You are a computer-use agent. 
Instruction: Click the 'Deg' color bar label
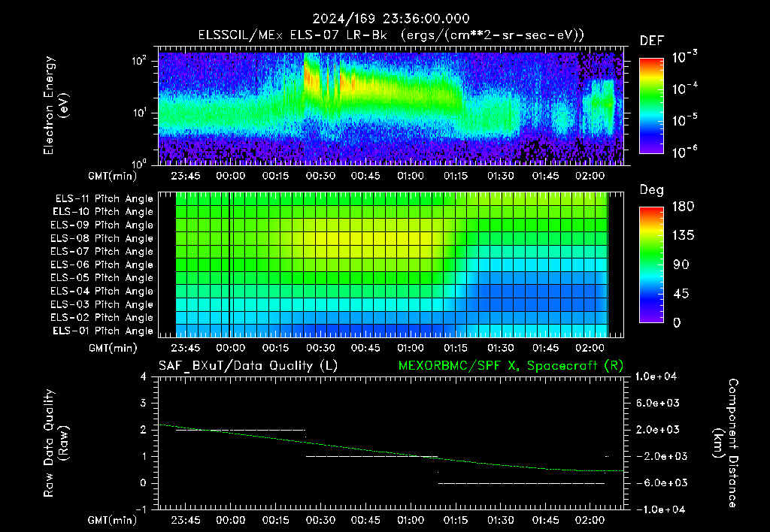(x=652, y=190)
